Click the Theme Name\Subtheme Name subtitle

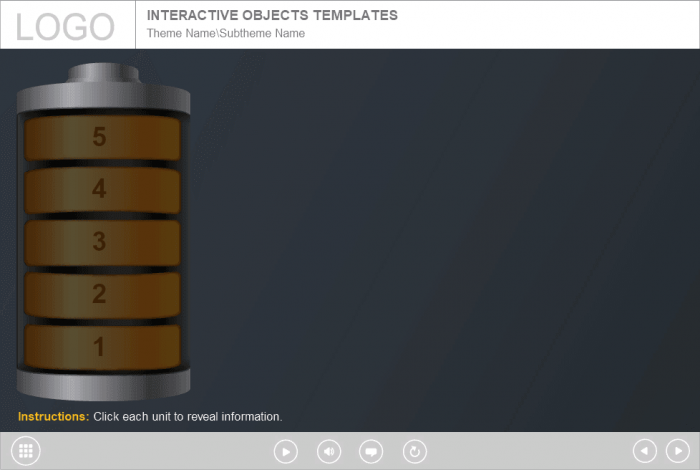click(226, 33)
